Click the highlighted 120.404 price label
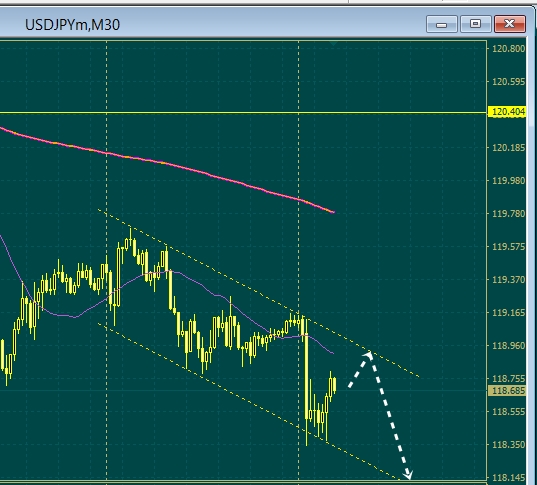 pyautogui.click(x=507, y=112)
